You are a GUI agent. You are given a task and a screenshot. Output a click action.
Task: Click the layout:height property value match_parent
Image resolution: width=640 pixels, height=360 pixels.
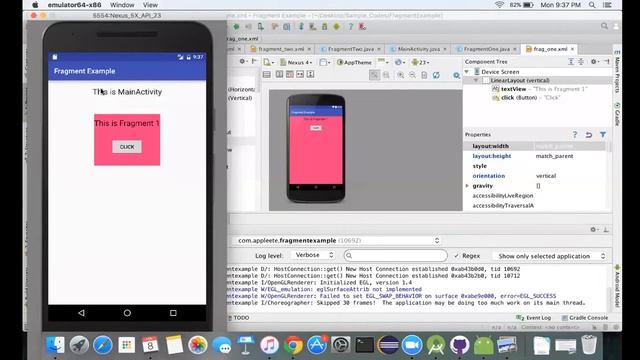(554, 156)
